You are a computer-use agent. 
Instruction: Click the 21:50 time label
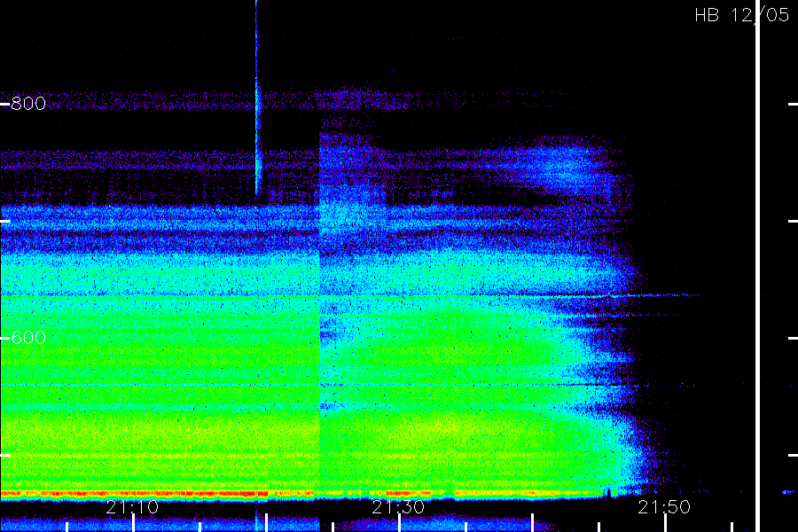tap(664, 507)
